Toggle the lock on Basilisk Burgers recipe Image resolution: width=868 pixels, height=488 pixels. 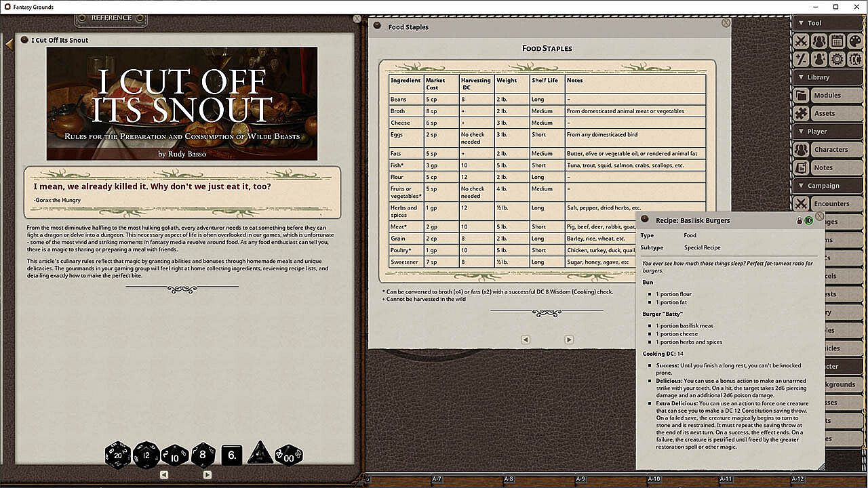pyautogui.click(x=800, y=220)
